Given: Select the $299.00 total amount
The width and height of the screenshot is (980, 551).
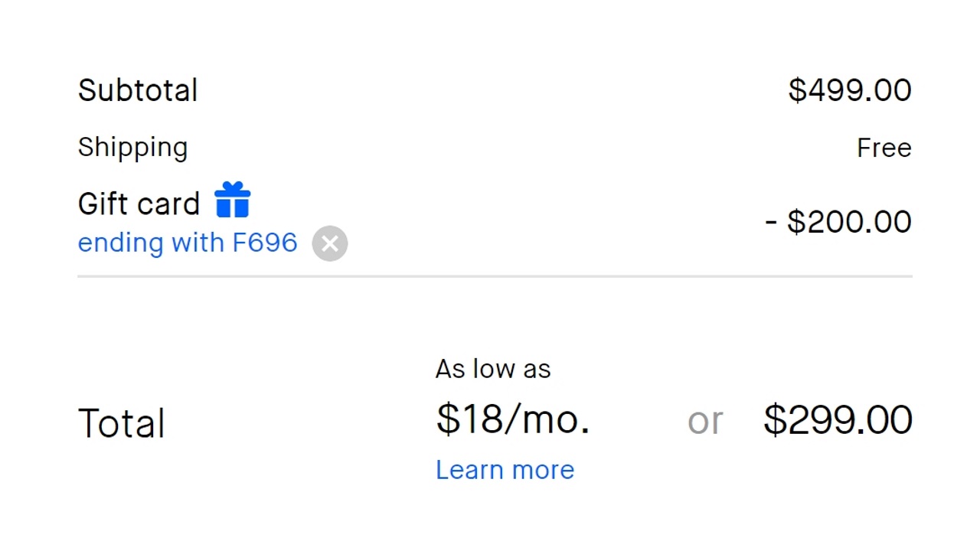Looking at the screenshot, I should [838, 420].
